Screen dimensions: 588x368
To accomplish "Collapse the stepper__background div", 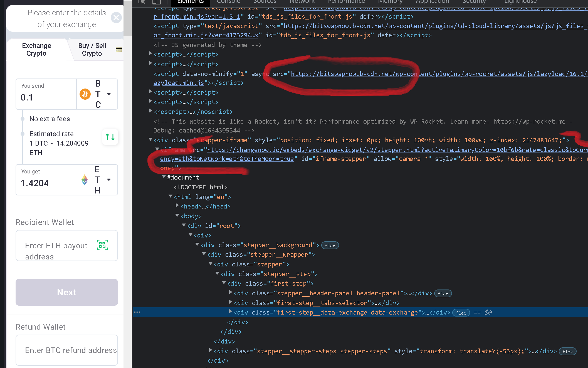I will (197, 244).
